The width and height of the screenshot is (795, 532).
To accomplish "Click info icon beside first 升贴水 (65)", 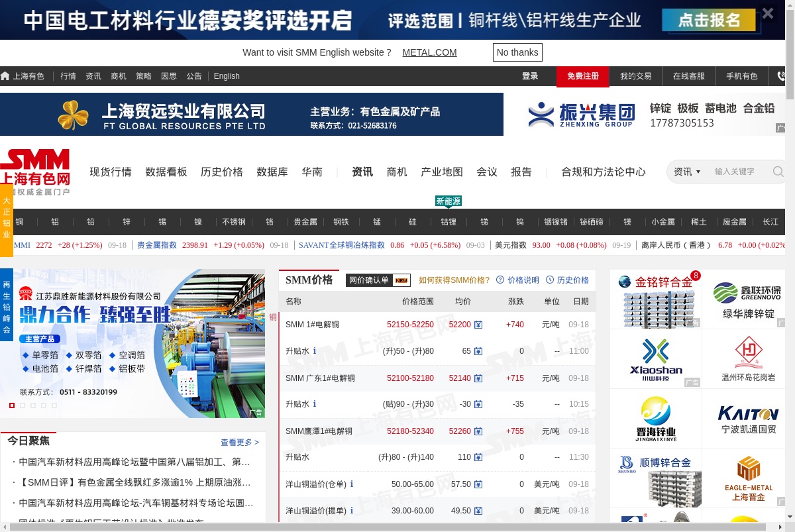I will point(315,351).
